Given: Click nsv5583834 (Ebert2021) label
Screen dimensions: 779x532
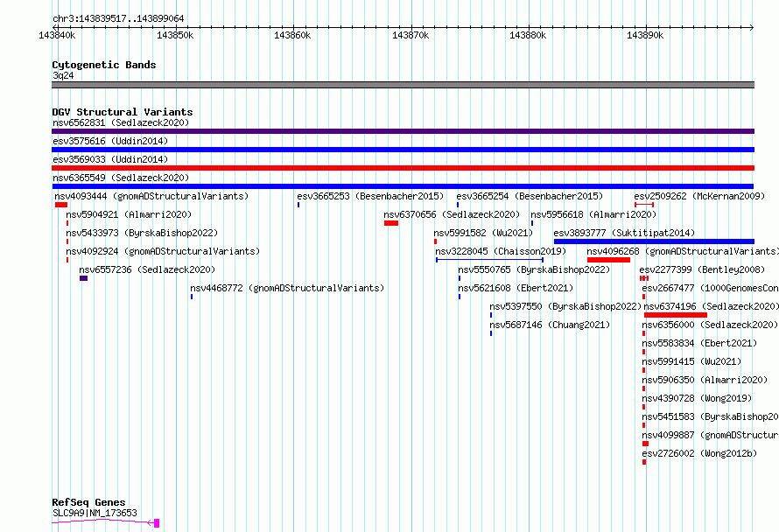Looking at the screenshot, I should tap(699, 343).
